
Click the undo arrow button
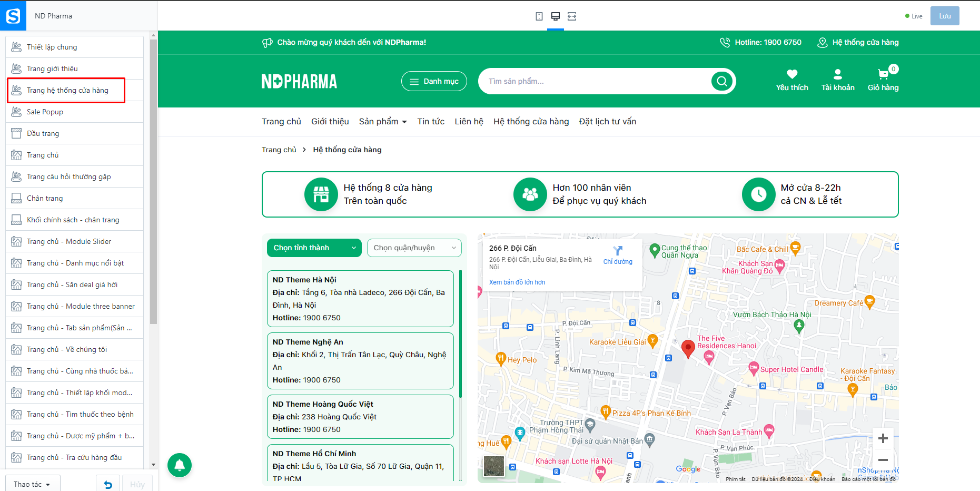108,484
